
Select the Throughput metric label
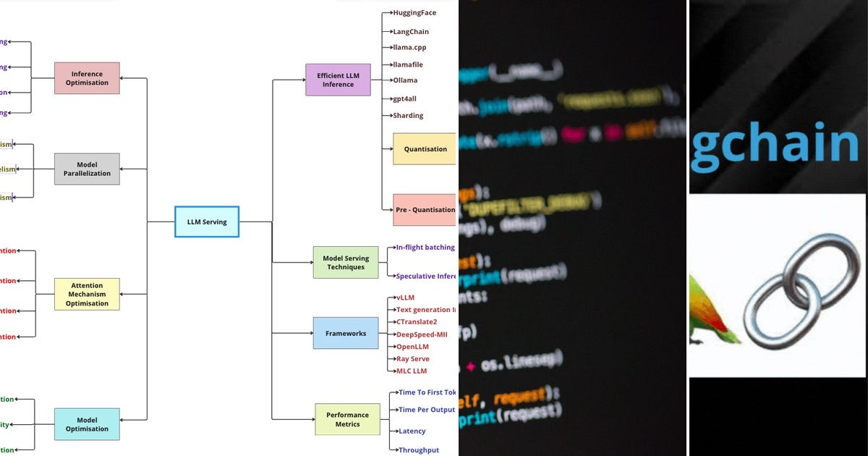click(x=418, y=449)
